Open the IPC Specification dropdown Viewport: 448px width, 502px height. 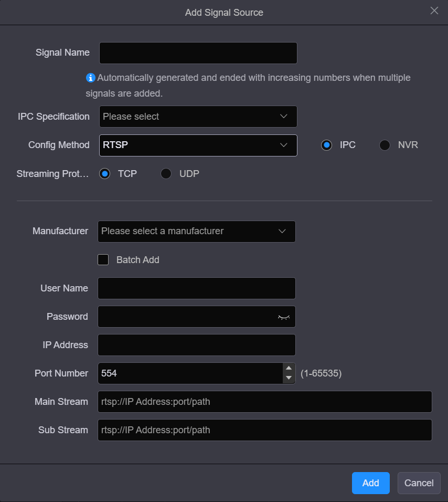pyautogui.click(x=198, y=117)
